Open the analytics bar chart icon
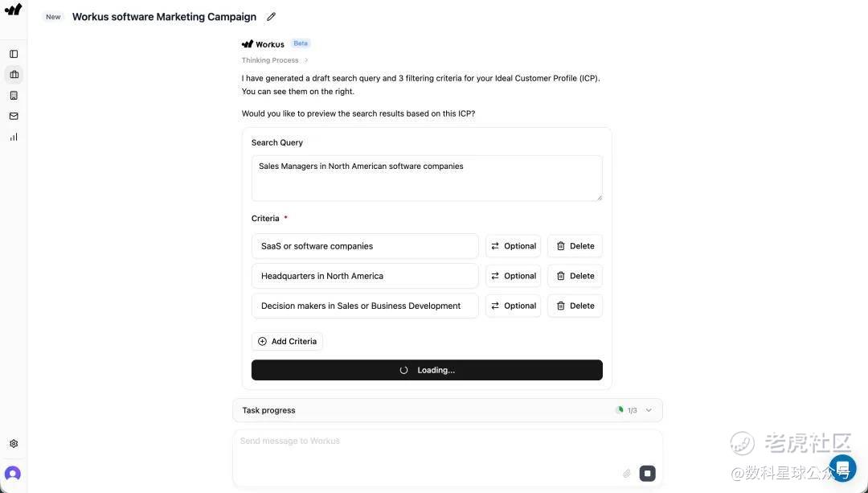 pos(14,137)
